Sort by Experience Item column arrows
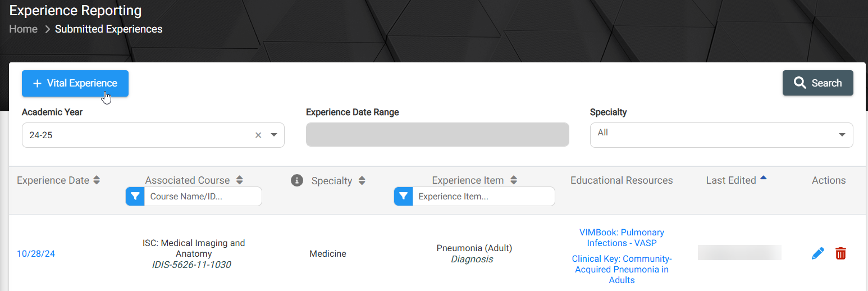This screenshot has height=291, width=868. pos(514,180)
